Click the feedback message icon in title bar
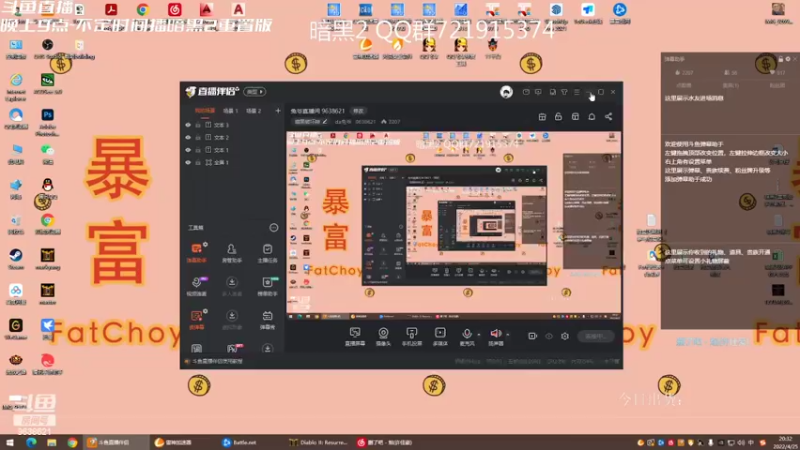Viewport: 800px width, 450px height. click(x=538, y=92)
